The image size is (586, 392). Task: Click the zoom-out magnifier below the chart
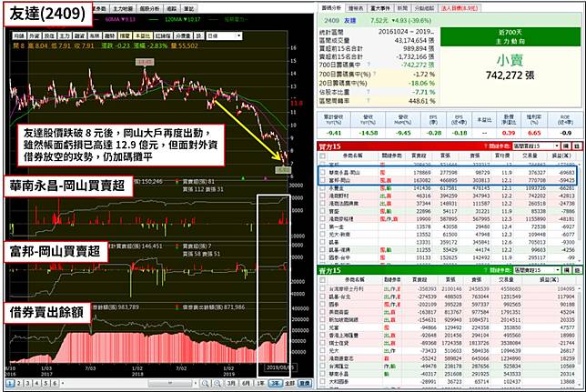tap(205, 383)
